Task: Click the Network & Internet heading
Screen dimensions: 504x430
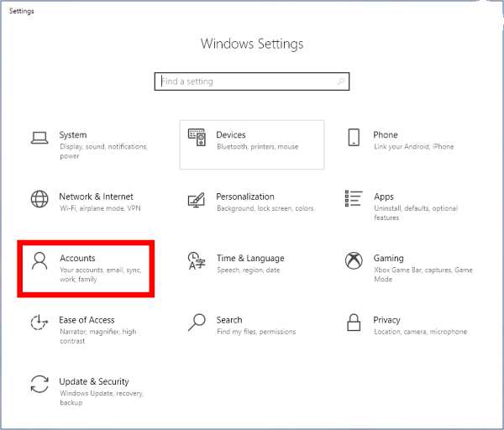Action: tap(96, 197)
